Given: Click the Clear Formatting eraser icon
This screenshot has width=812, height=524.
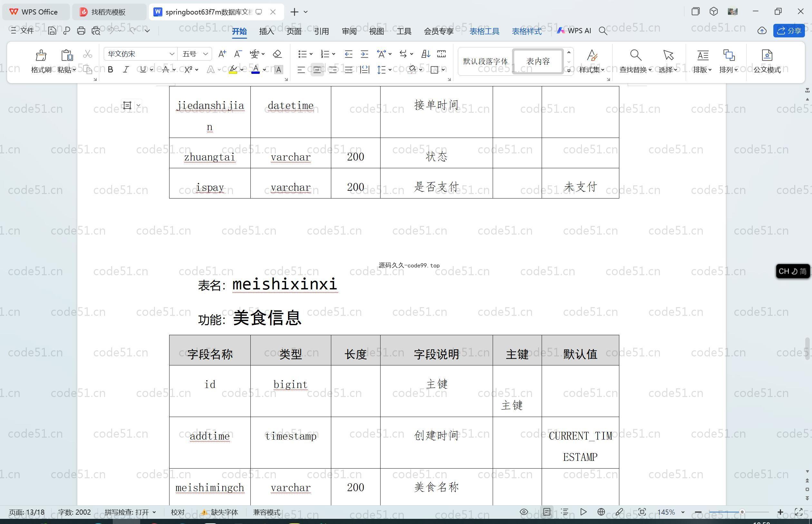Looking at the screenshot, I should (277, 54).
